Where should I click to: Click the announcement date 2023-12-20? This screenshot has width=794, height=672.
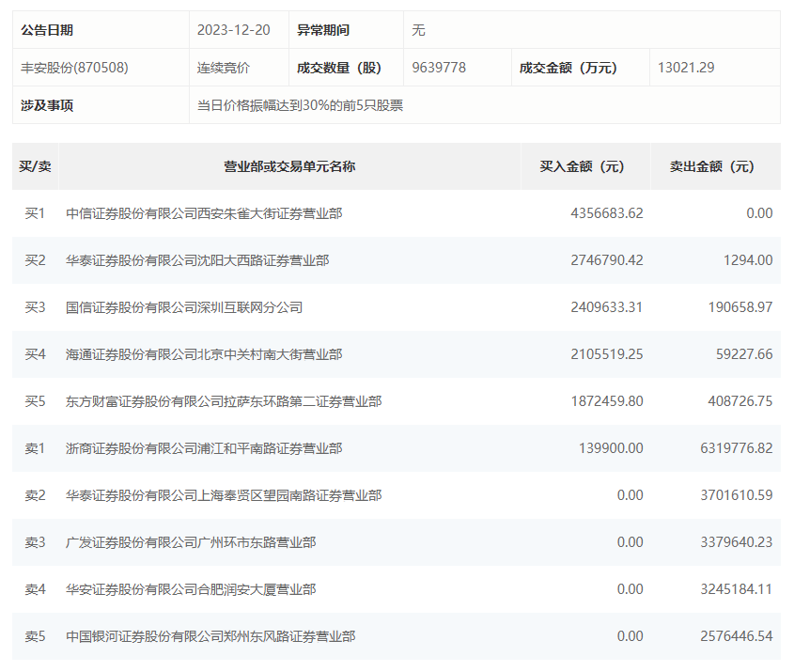[233, 30]
